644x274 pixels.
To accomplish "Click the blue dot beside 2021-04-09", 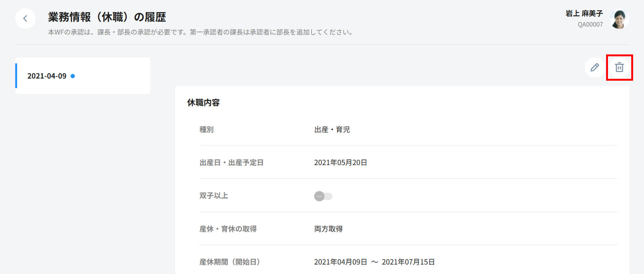I will pos(73,76).
